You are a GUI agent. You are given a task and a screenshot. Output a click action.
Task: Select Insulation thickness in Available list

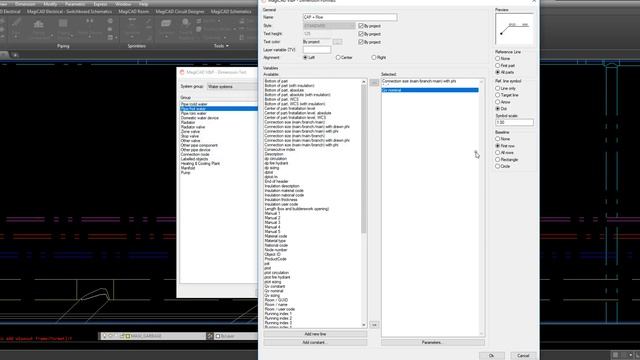click(x=281, y=200)
